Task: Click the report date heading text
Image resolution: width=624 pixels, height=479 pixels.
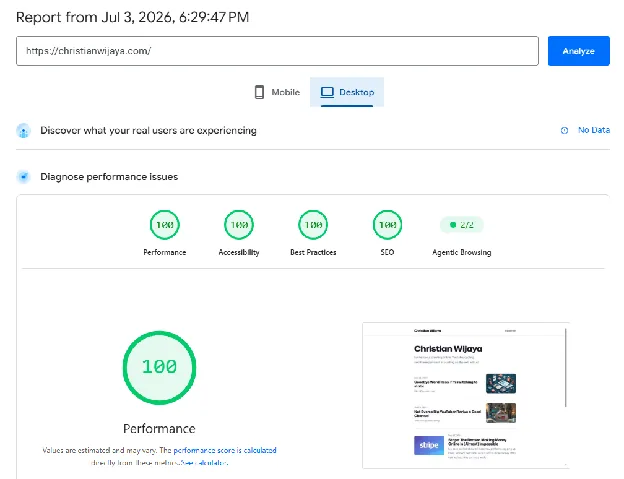Action: pos(133,17)
